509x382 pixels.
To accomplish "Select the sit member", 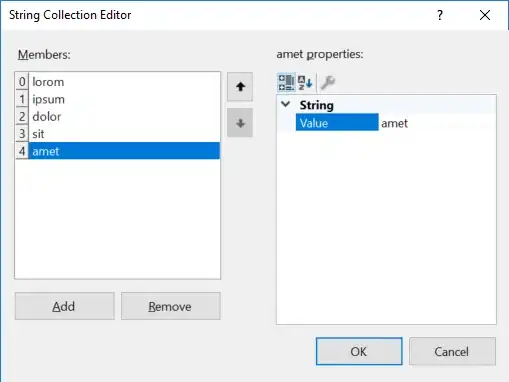I will pyautogui.click(x=124, y=134).
